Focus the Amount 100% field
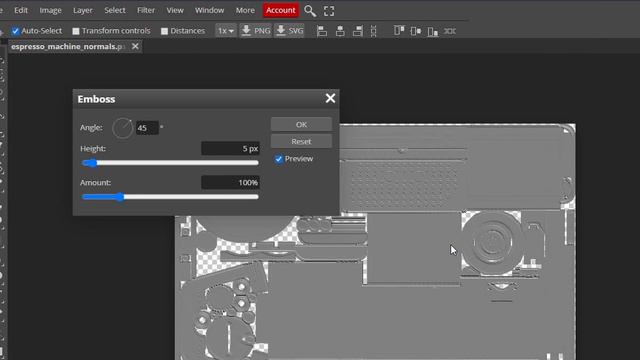The width and height of the screenshot is (640, 360). tap(230, 182)
